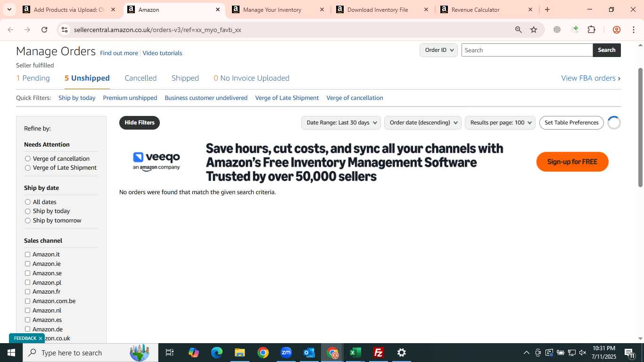Open the globe extension icon
The image size is (644, 362).
[557, 30]
